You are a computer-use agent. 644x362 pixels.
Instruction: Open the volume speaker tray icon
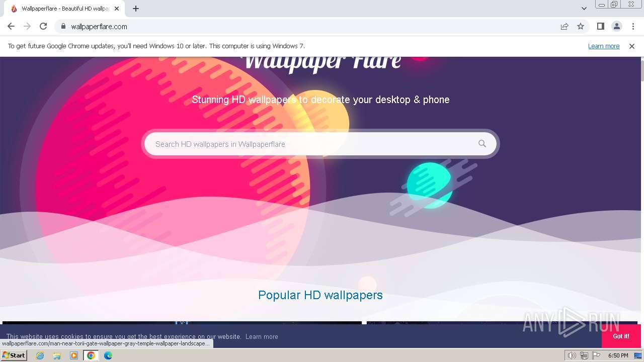(572, 355)
